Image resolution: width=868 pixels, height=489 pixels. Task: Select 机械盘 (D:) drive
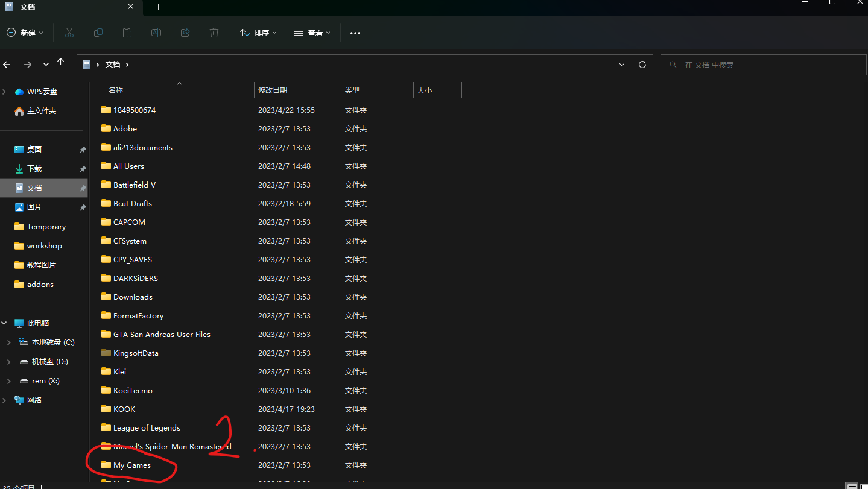pos(44,362)
